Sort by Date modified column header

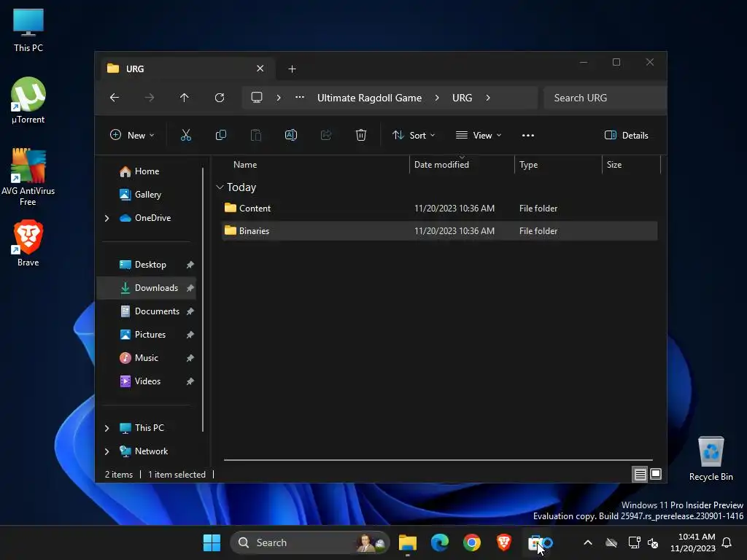tap(462, 165)
